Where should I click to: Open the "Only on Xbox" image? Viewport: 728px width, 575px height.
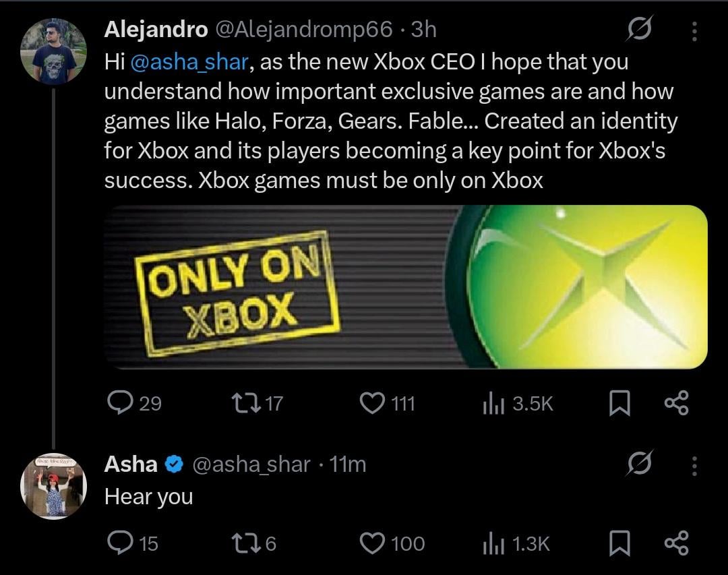[x=406, y=287]
